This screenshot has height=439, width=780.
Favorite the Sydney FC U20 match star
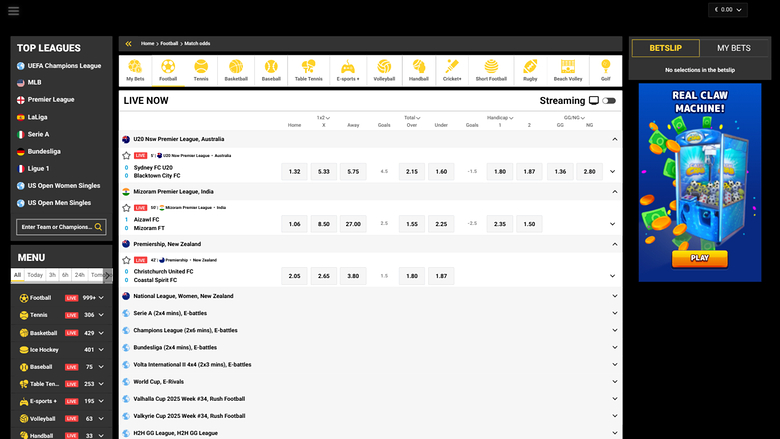coord(126,156)
